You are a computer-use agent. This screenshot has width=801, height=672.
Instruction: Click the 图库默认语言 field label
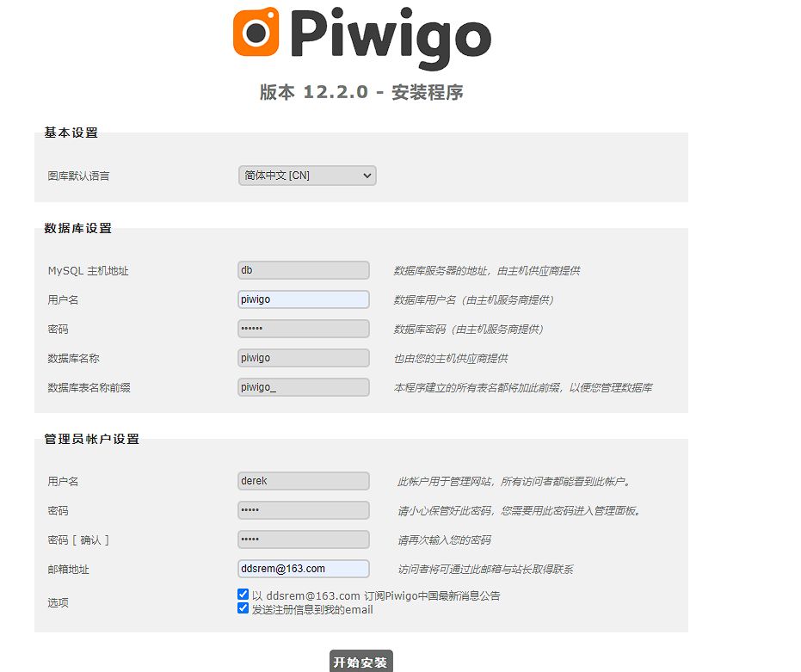coord(78,176)
